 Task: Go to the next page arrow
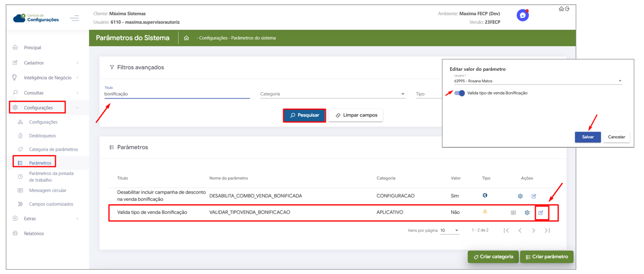pos(534,231)
